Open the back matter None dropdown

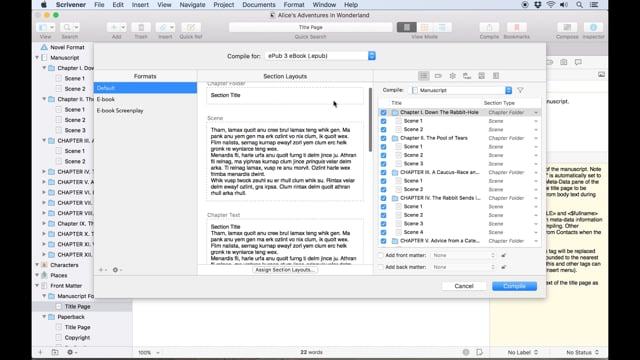[463, 267]
